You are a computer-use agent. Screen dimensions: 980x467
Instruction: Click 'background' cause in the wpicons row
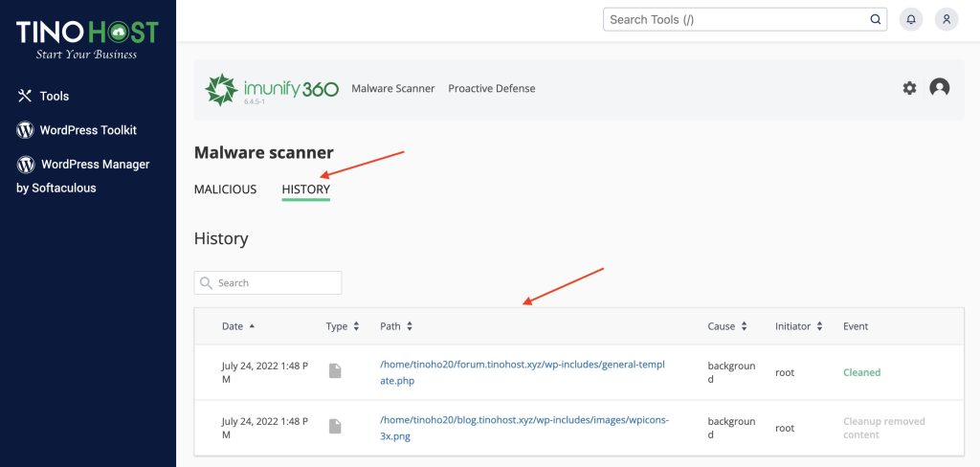(731, 428)
